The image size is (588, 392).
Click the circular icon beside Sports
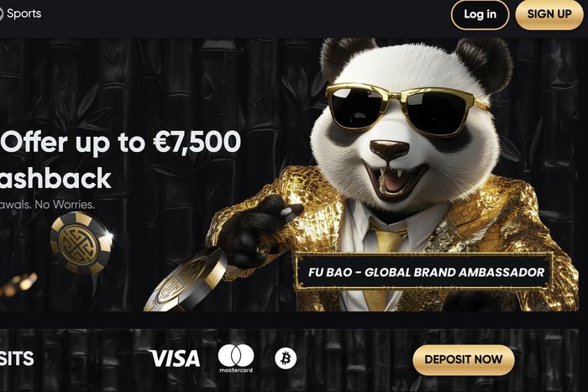pos(1,14)
